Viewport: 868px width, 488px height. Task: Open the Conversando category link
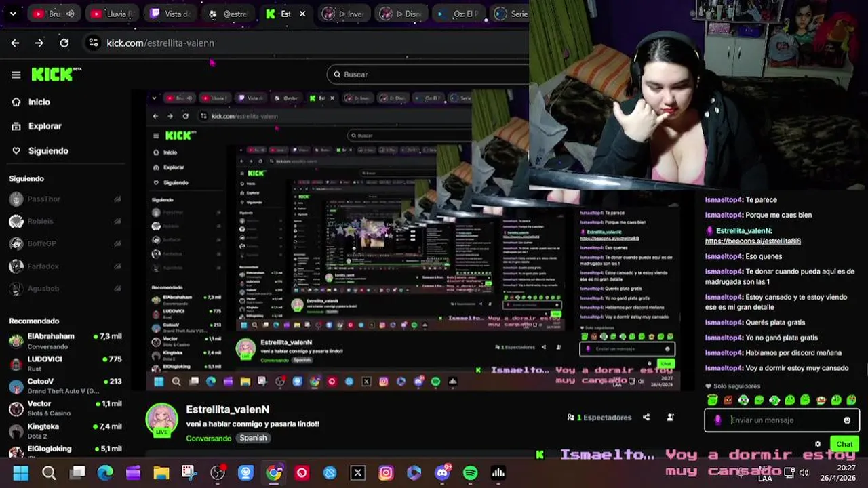pos(209,438)
